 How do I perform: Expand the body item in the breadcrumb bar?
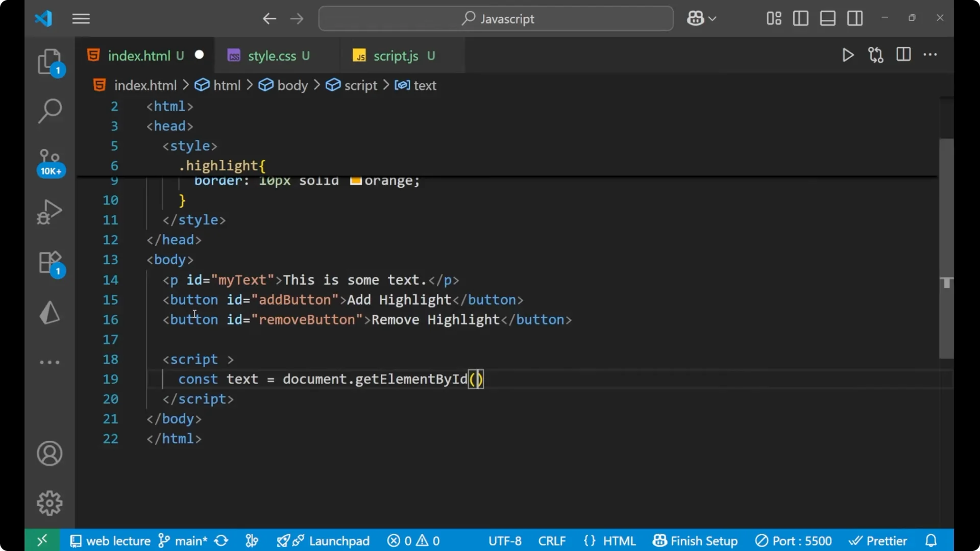pos(291,85)
